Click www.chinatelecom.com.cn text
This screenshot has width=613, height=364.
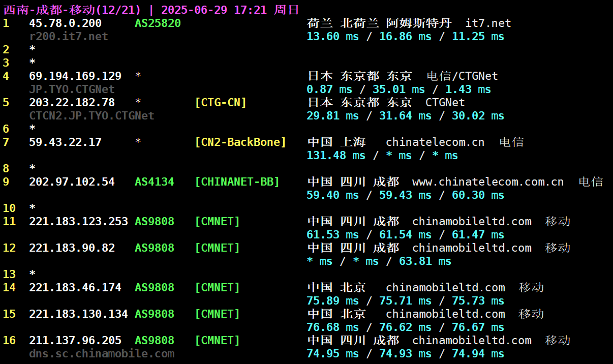[488, 182]
